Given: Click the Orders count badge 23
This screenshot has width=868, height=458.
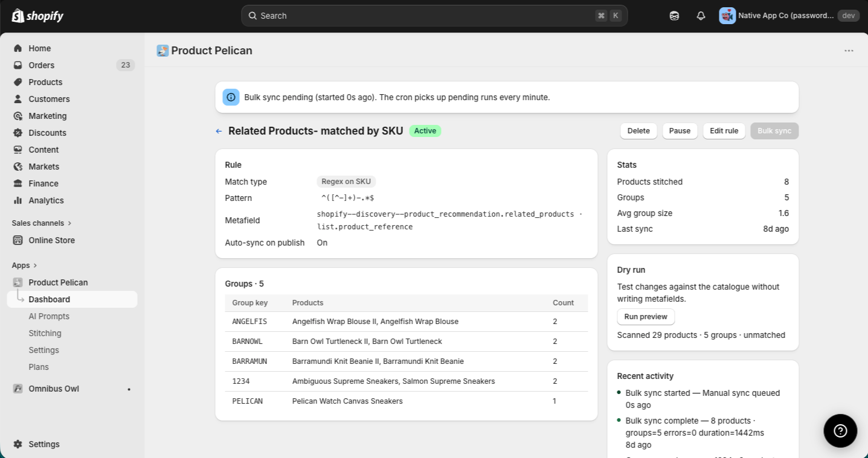Looking at the screenshot, I should (x=125, y=65).
